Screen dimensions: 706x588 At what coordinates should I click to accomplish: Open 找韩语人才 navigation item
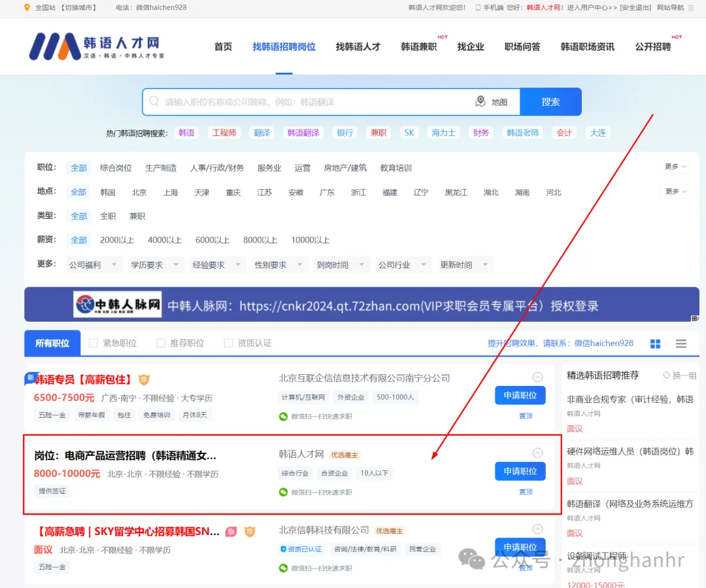click(358, 47)
